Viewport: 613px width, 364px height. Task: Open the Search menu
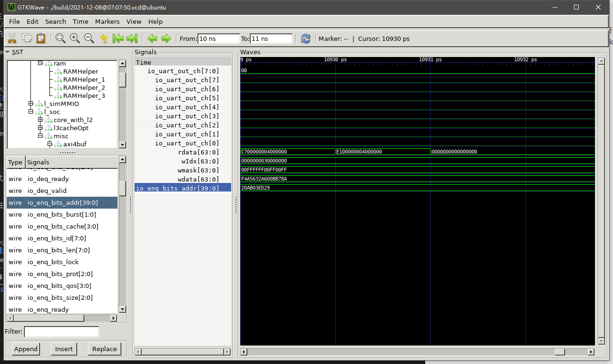click(56, 21)
